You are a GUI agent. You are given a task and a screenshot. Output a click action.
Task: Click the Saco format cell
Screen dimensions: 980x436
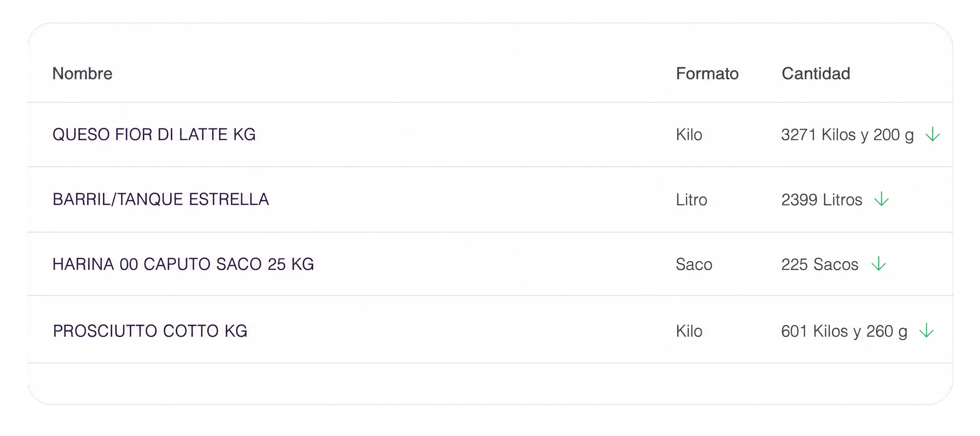pyautogui.click(x=694, y=264)
